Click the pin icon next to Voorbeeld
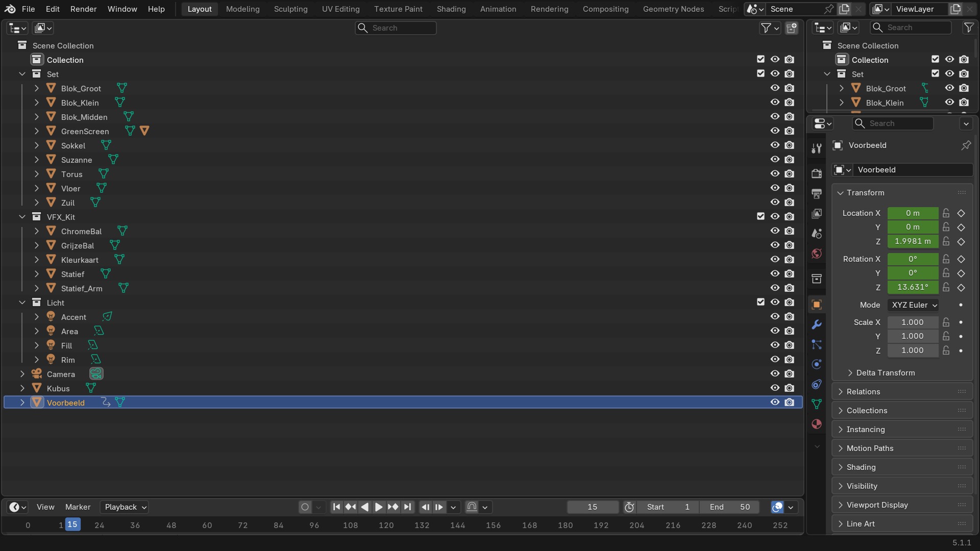The image size is (980, 551). click(x=966, y=145)
